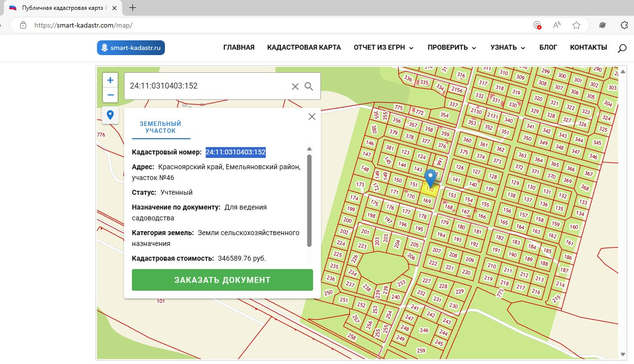The height and width of the screenshot is (364, 634).
Task: Clear the cadastral number search field
Action: tap(295, 87)
